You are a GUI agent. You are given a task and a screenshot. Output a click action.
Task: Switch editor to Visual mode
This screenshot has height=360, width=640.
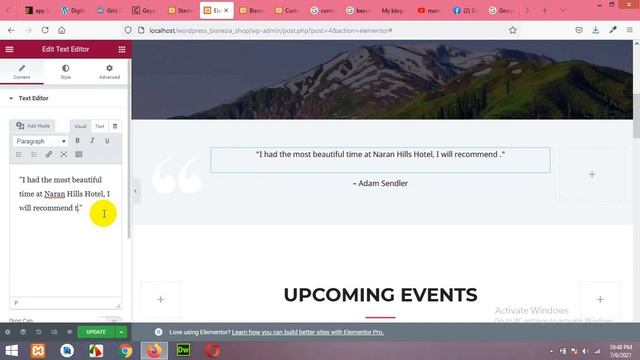click(x=80, y=126)
